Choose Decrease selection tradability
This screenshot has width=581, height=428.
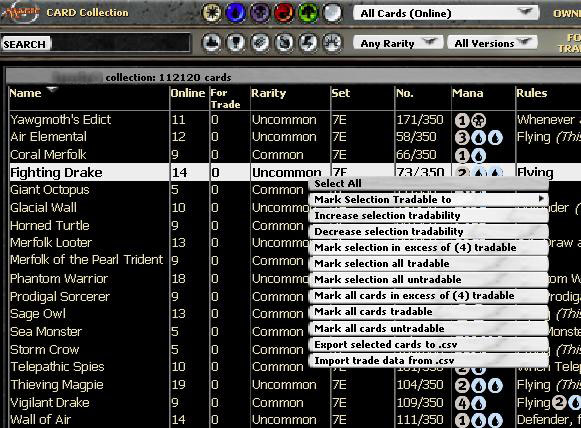428,232
